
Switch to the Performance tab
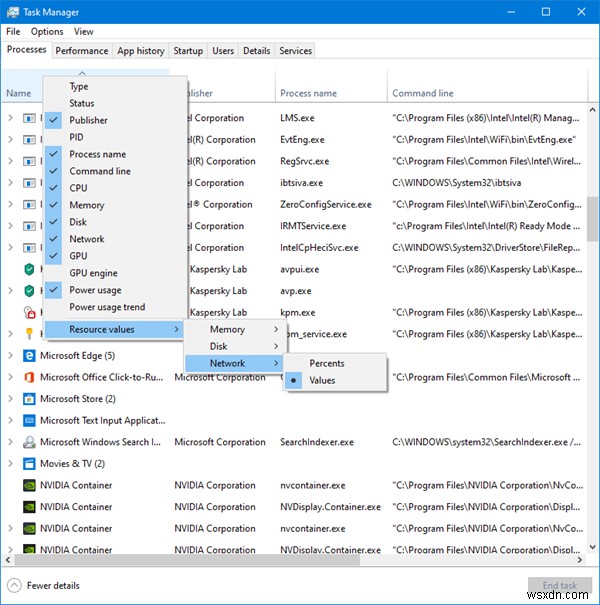pyautogui.click(x=82, y=51)
